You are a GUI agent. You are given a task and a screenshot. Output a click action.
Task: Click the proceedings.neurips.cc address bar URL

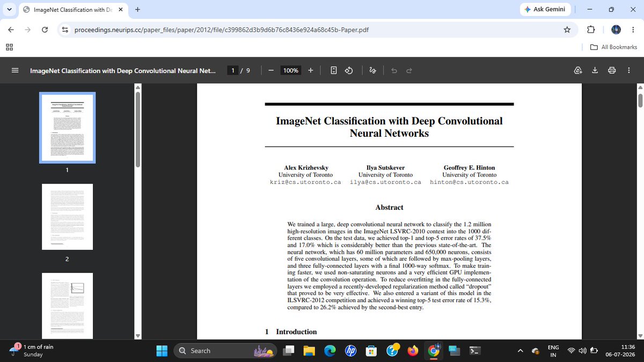click(221, 29)
